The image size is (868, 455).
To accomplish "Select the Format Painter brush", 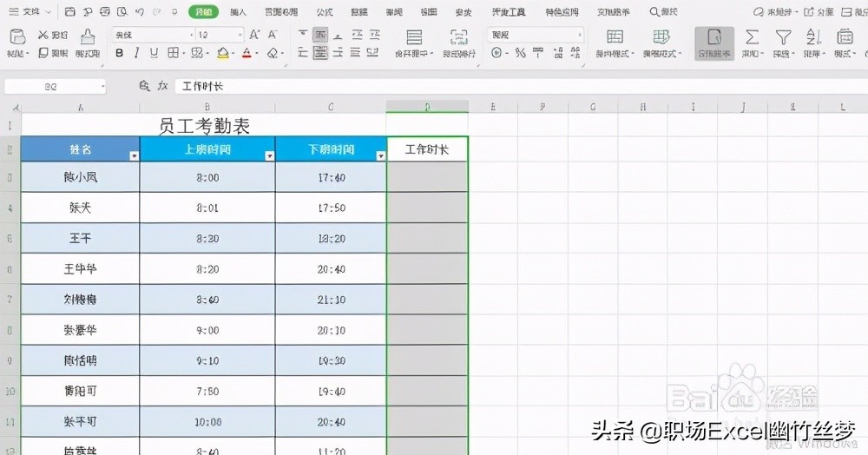I will pos(88,37).
